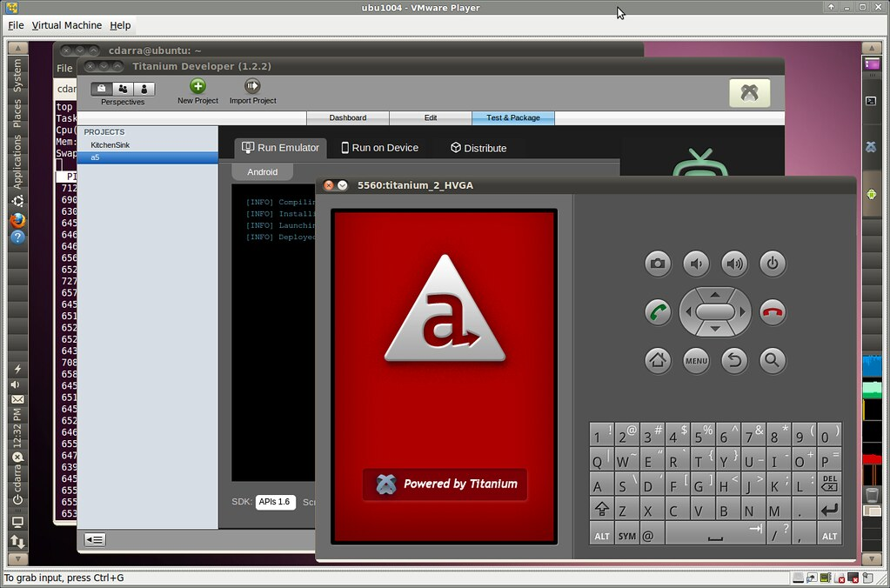Click the D-pad left arrow
This screenshot has height=588, width=890.
coord(688,311)
